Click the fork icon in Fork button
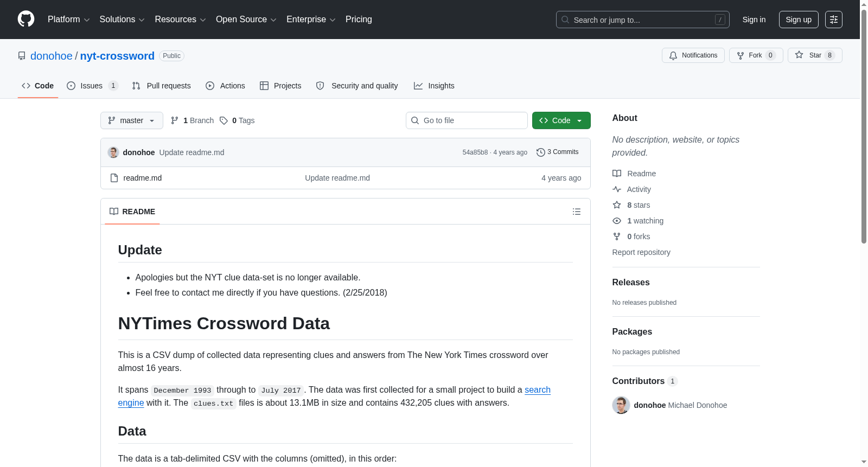This screenshot has height=467, width=868. (x=741, y=55)
